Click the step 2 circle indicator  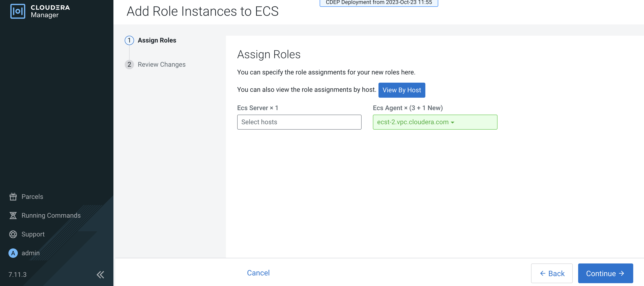tap(129, 65)
